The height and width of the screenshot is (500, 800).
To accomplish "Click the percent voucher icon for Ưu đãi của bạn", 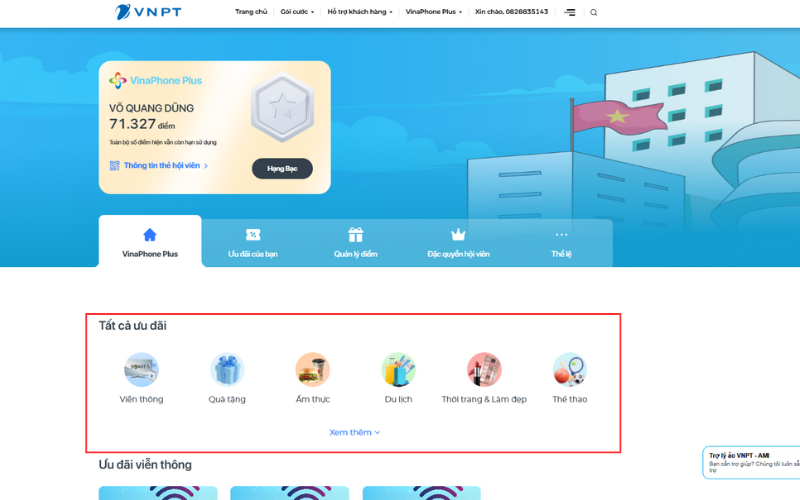I will [253, 235].
